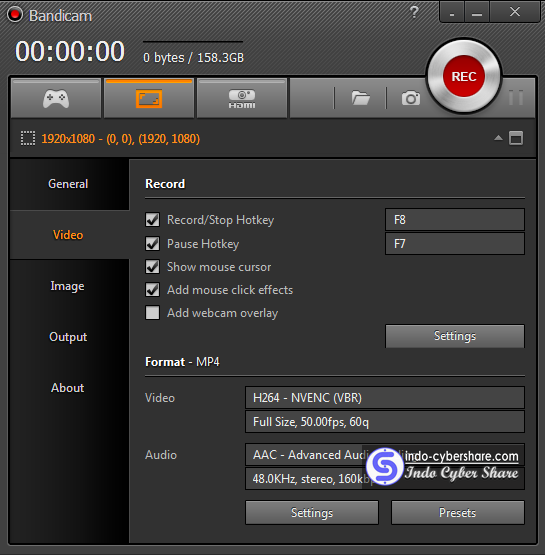Start recording with REC button
The height and width of the screenshot is (555, 545).
pyautogui.click(x=464, y=76)
